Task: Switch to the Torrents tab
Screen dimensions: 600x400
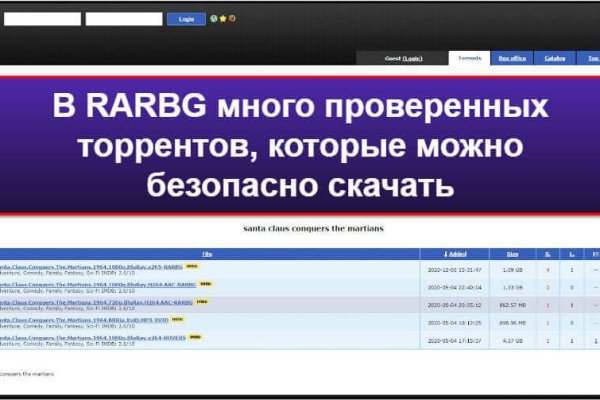Action: click(x=468, y=58)
